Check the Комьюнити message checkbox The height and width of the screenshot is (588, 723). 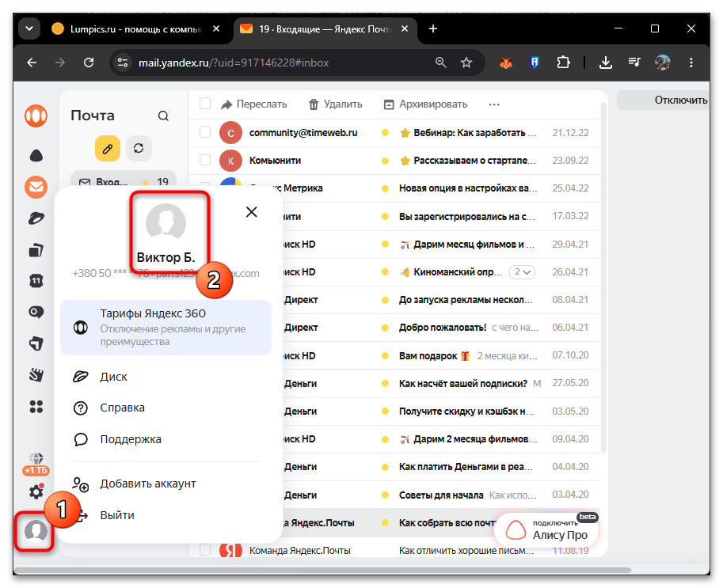[205, 160]
